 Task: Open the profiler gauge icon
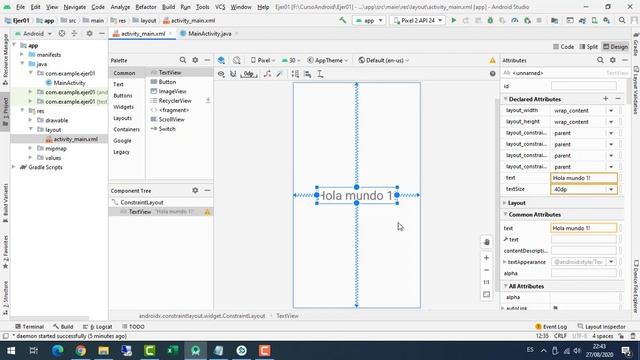point(515,20)
